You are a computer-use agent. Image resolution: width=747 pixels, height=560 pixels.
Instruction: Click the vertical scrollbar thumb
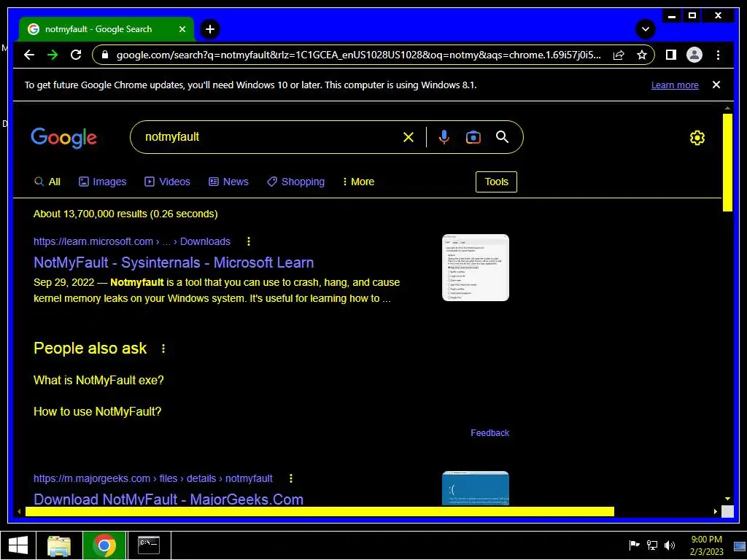pos(727,162)
